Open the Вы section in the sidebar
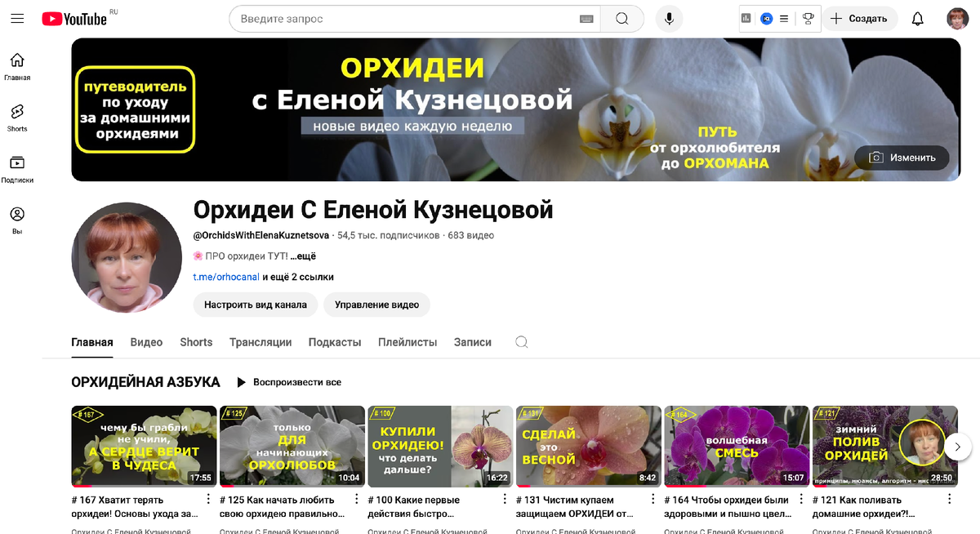The height and width of the screenshot is (534, 980). click(16, 216)
